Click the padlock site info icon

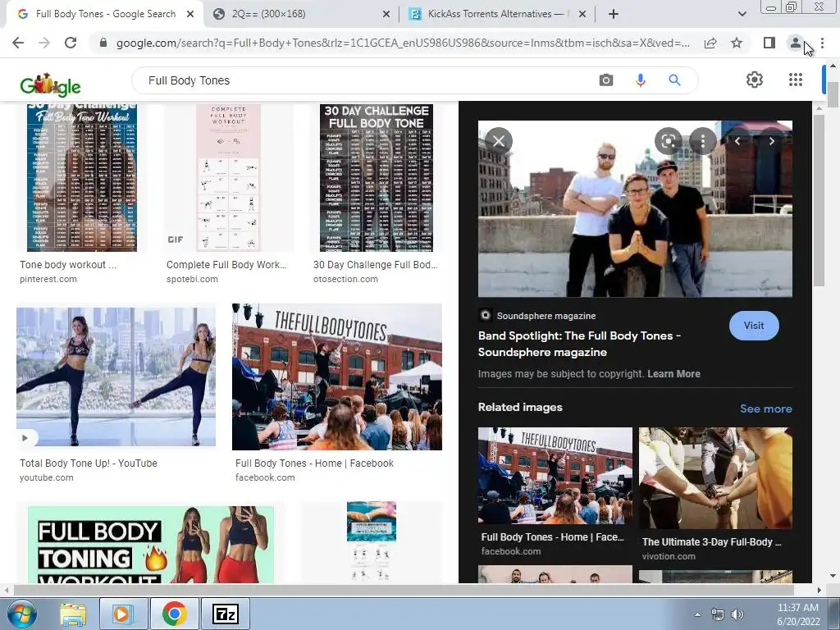[103, 43]
